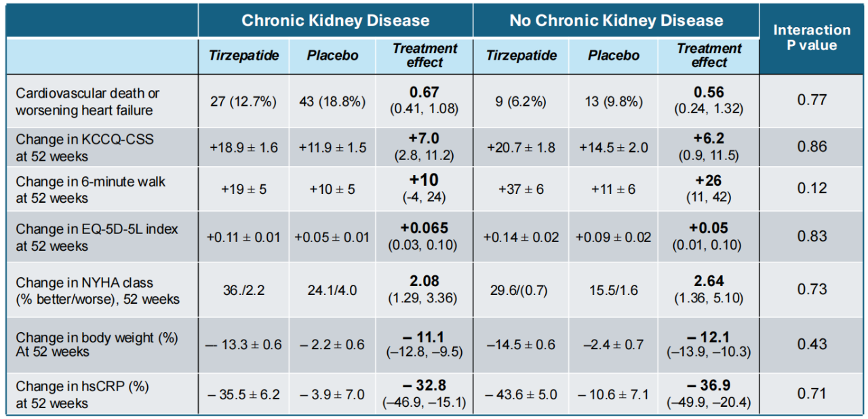868x419 pixels.
Task: Select the 0.12 interaction P value cell
Action: pos(812,188)
